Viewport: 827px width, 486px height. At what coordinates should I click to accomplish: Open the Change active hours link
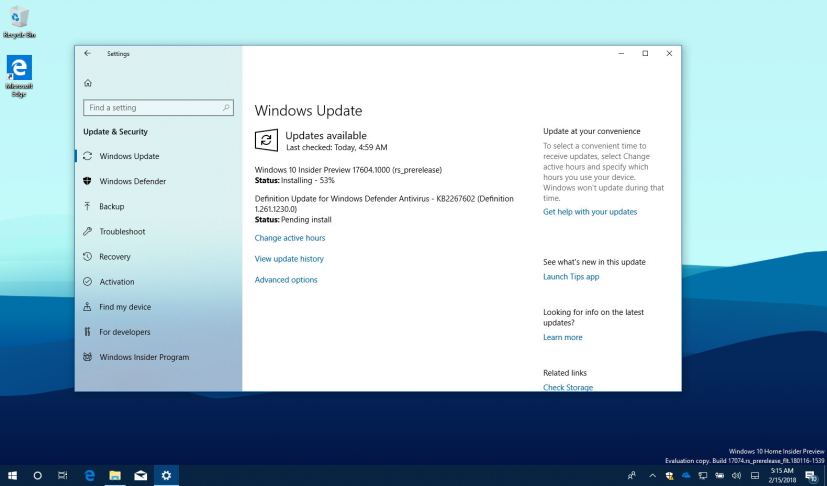pyautogui.click(x=290, y=238)
